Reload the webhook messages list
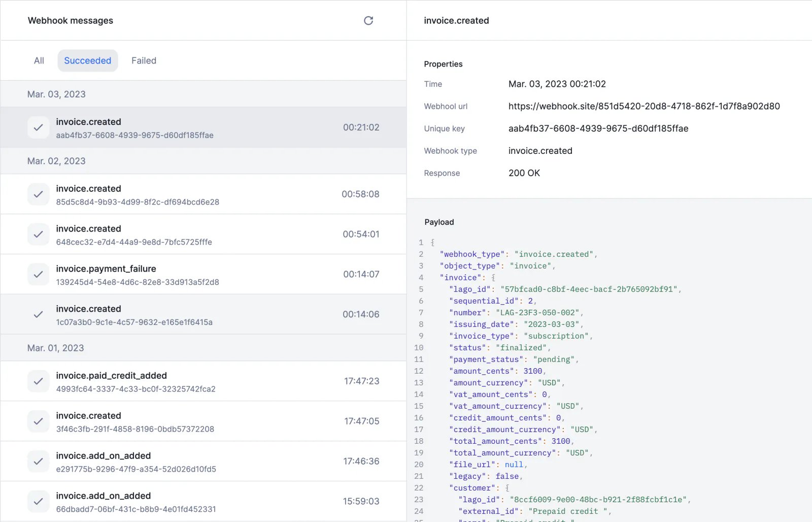 (368, 20)
